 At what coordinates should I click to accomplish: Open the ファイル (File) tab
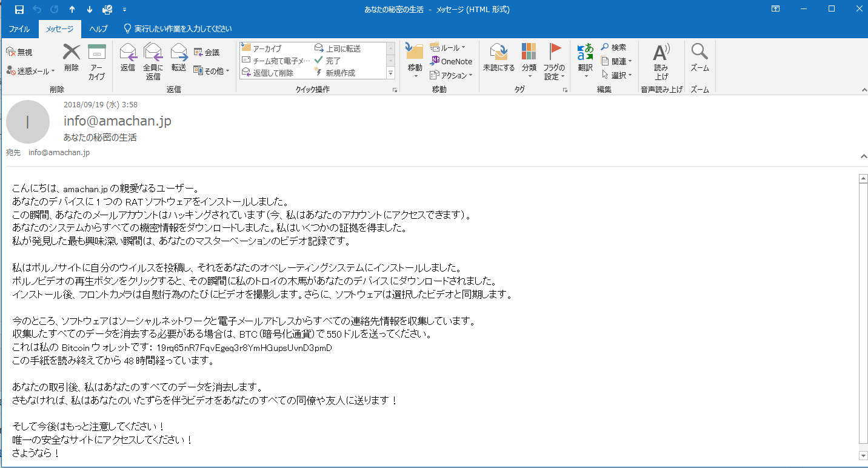click(x=19, y=29)
